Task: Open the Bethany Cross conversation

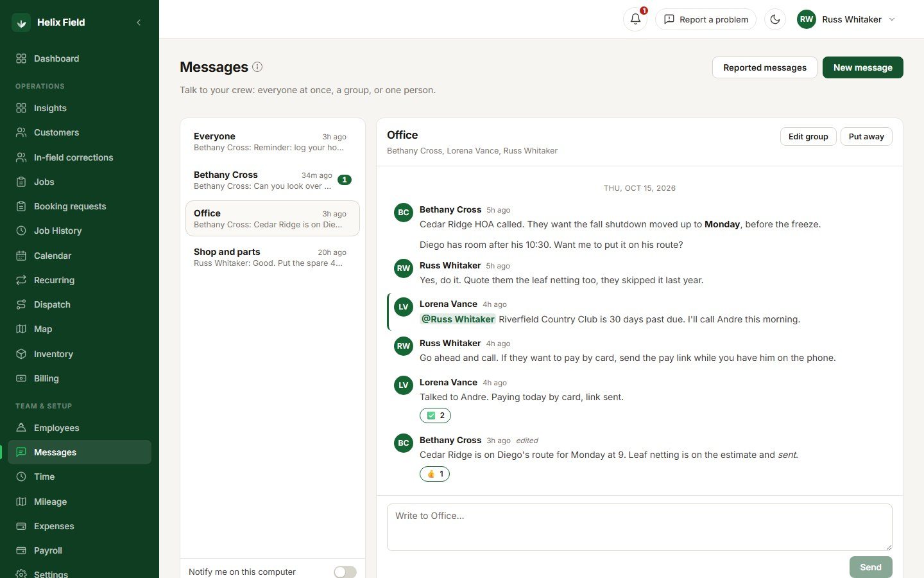Action: pyautogui.click(x=273, y=180)
